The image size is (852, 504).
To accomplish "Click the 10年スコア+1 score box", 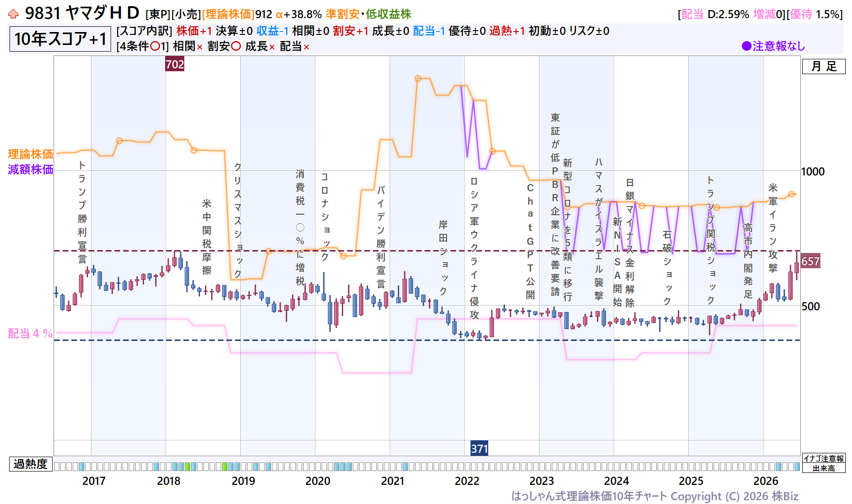I will 60,39.
